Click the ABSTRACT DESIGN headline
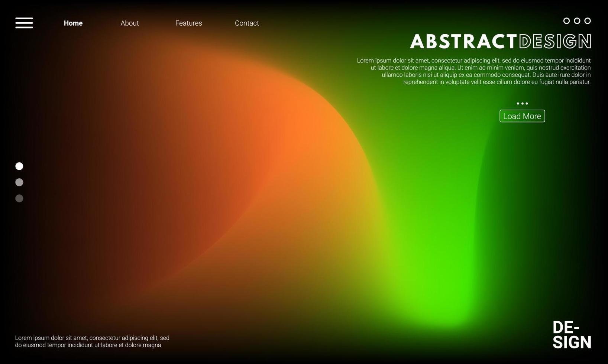The width and height of the screenshot is (608, 364). coord(501,41)
